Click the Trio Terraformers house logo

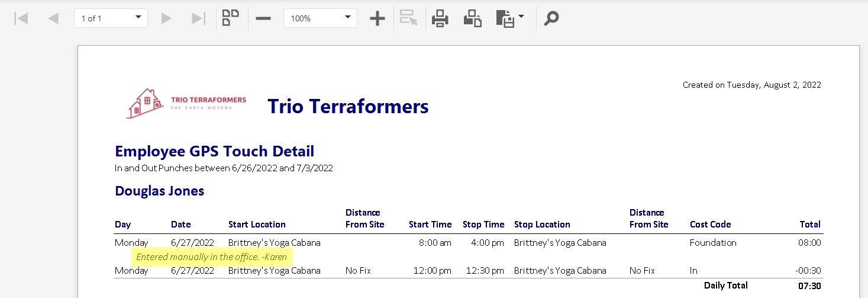point(144,104)
